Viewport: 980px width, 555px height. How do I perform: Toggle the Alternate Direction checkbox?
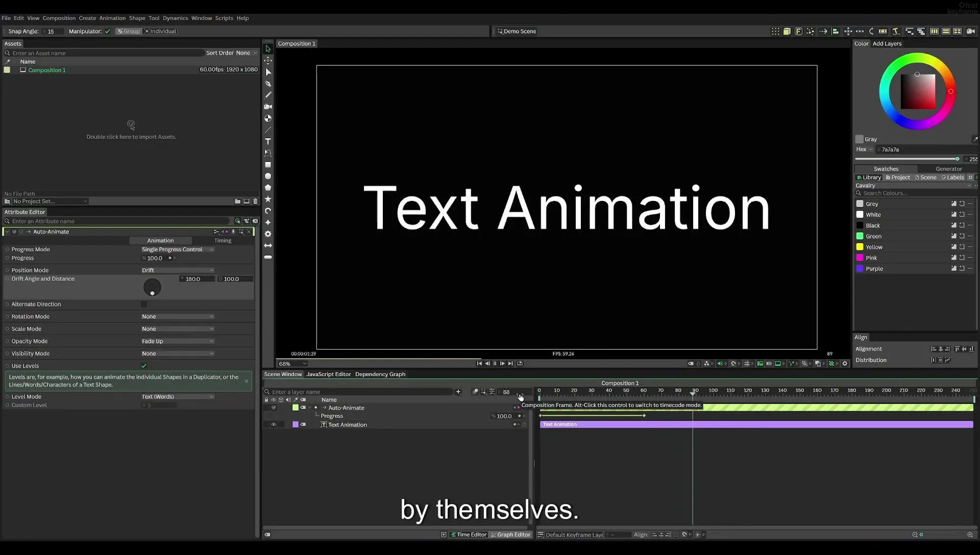144,304
